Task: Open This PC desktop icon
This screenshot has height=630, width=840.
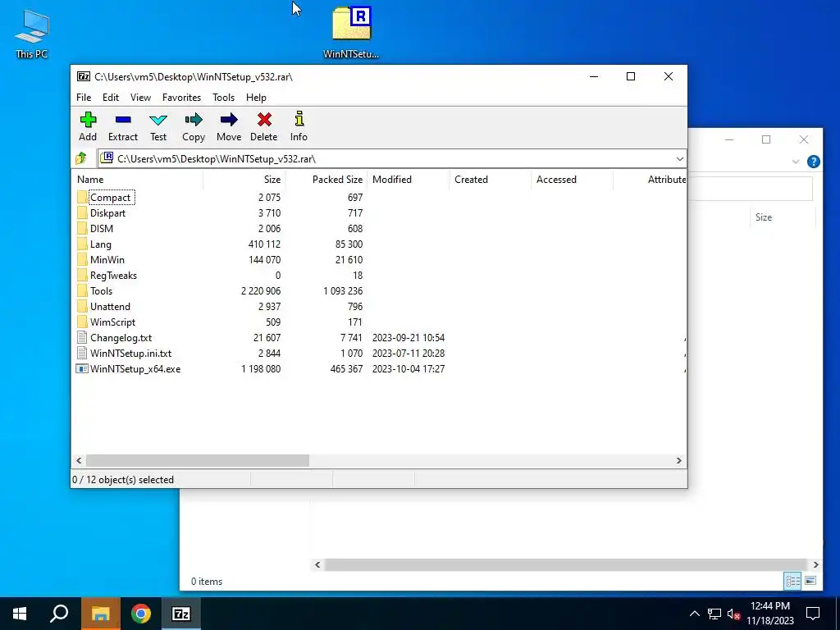Action: pos(32,34)
